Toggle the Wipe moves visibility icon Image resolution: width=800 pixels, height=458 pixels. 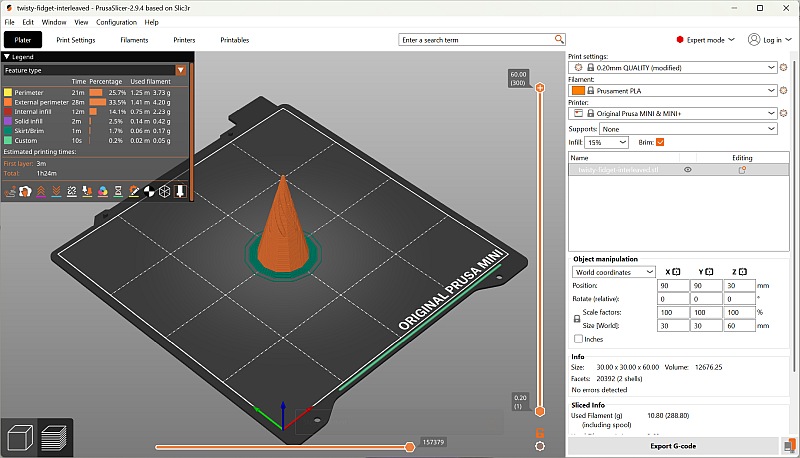[x=25, y=191]
